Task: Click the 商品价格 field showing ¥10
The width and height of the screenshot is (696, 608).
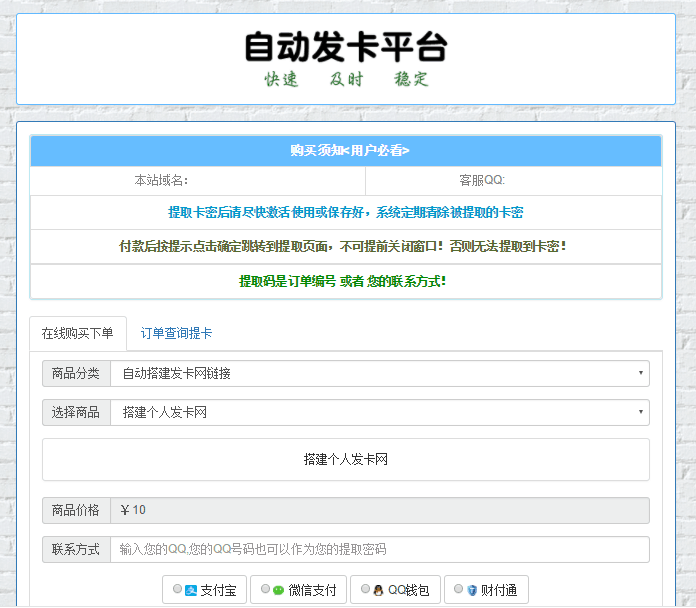Action: click(x=379, y=511)
